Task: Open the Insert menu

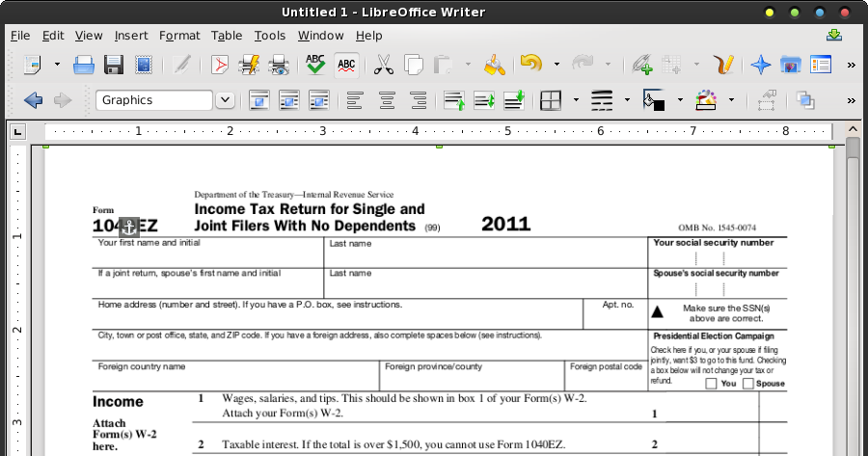Action: pyautogui.click(x=131, y=36)
